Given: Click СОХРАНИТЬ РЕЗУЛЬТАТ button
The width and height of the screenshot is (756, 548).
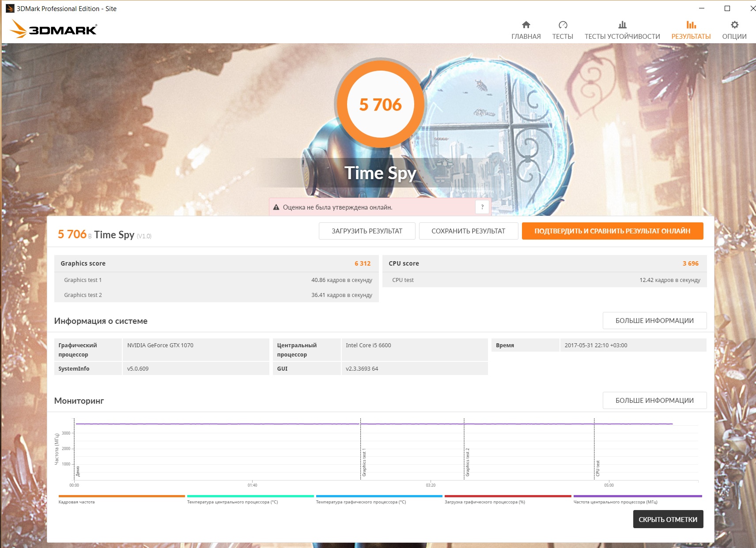Looking at the screenshot, I should pyautogui.click(x=468, y=231).
